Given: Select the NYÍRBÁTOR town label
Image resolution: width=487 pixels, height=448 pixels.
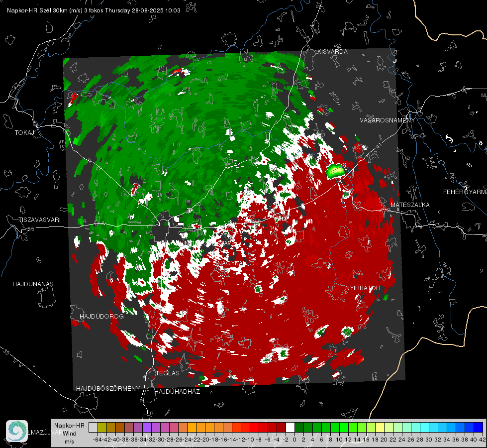Looking at the screenshot, I should pyautogui.click(x=363, y=288).
